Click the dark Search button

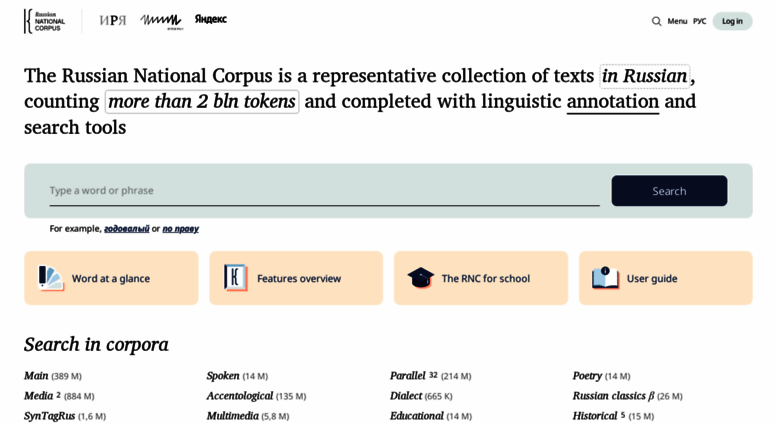669,191
